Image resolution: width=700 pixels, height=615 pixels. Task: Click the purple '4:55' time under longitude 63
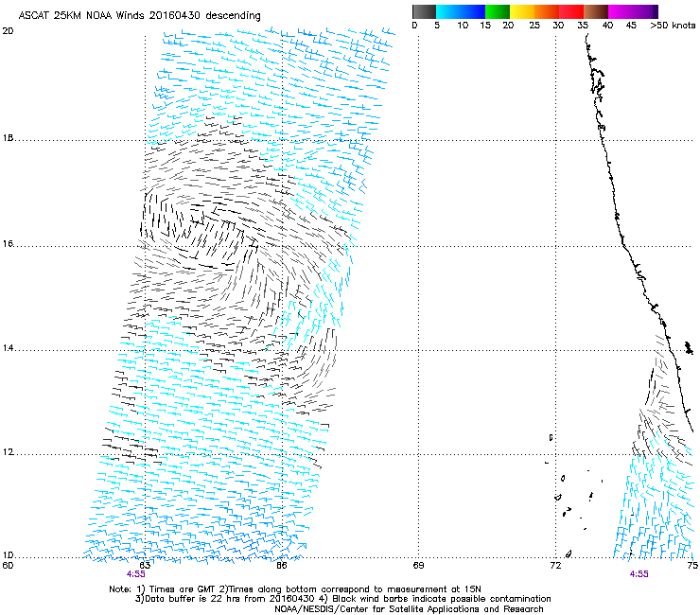[135, 574]
